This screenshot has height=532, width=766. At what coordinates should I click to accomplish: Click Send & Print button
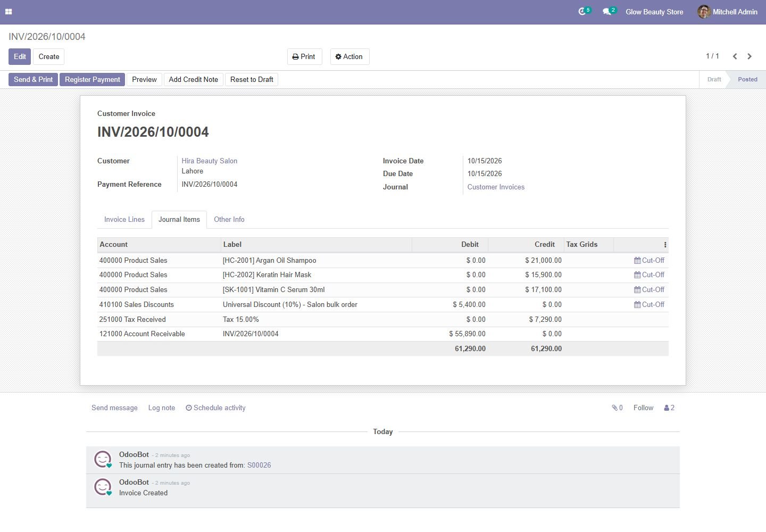click(x=33, y=80)
